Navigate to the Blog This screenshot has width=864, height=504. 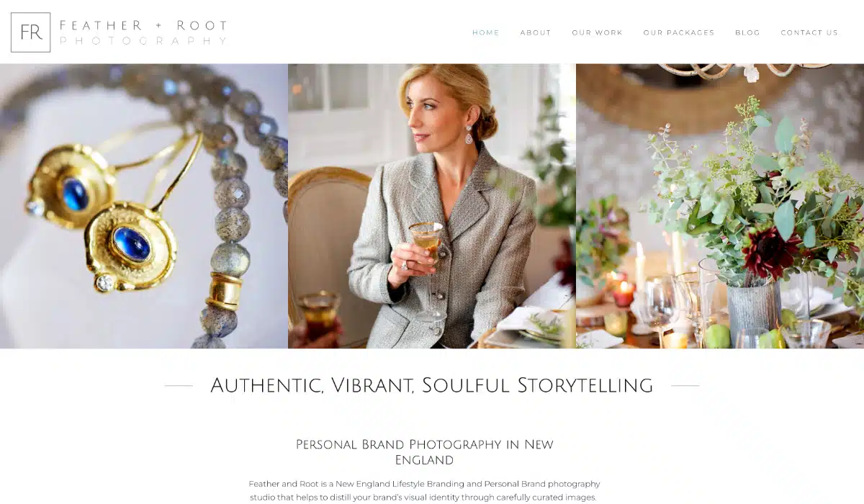click(747, 32)
